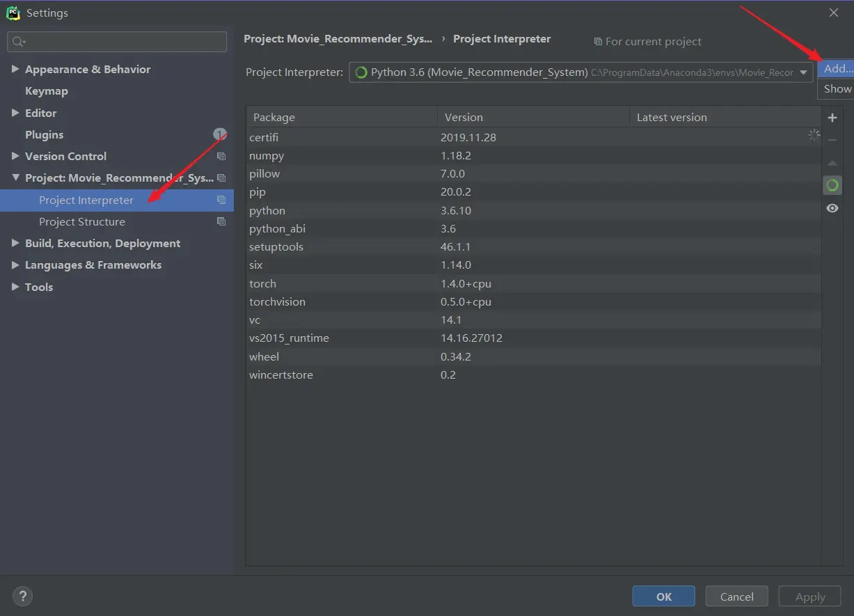Select the torchvision package row
Image resolution: width=854 pixels, height=616 pixels.
[x=534, y=301]
